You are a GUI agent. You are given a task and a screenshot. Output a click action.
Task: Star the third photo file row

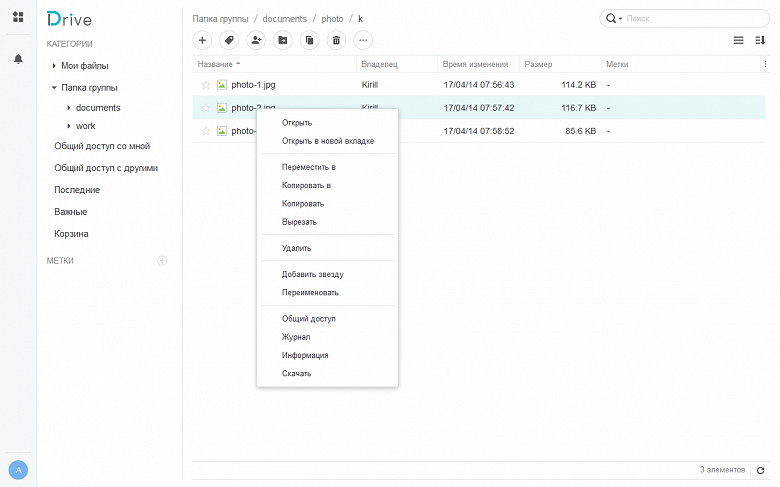tap(205, 131)
